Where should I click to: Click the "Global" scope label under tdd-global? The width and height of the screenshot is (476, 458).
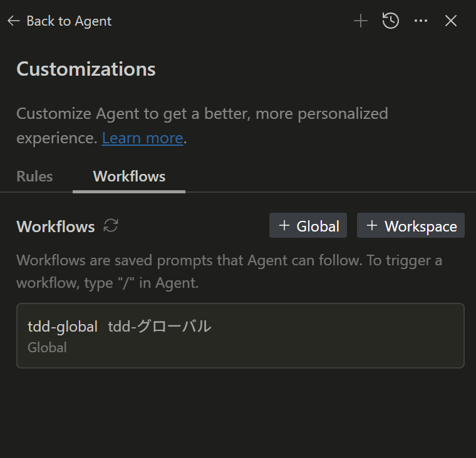pos(47,347)
